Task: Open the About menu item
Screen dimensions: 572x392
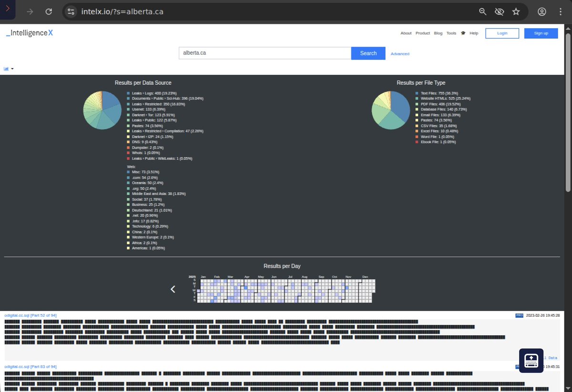Action: (x=406, y=33)
